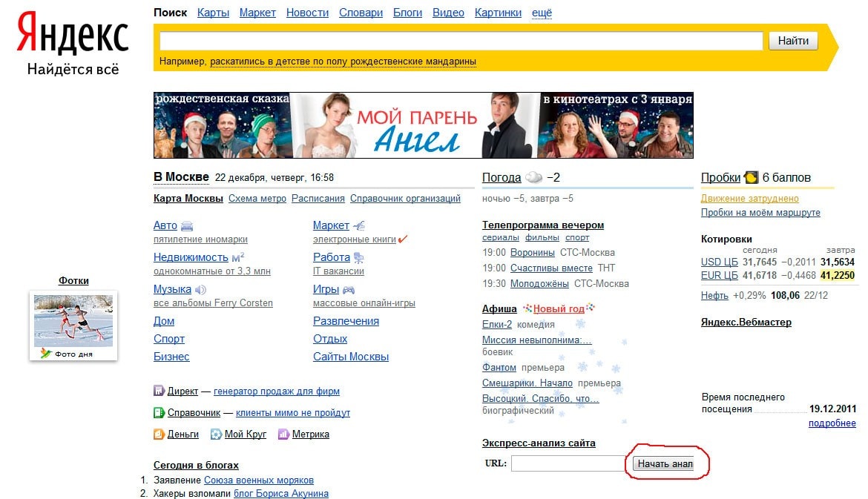Open the Нефть oil price link
The width and height of the screenshot is (868, 499).
tap(714, 295)
